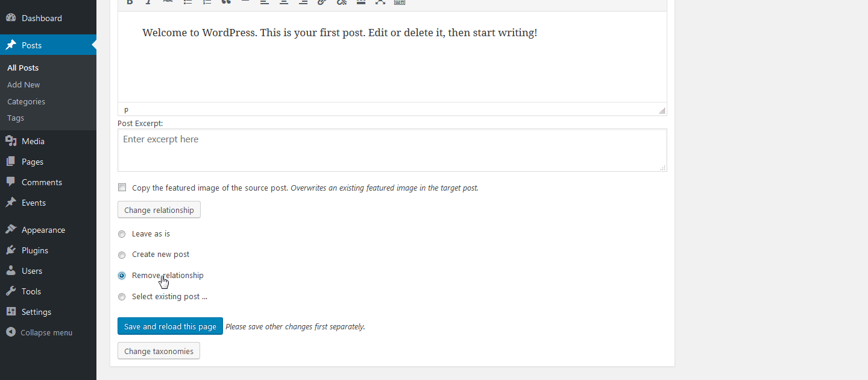868x380 pixels.
Task: Choose the 'Create new post' radio option
Action: (122, 255)
